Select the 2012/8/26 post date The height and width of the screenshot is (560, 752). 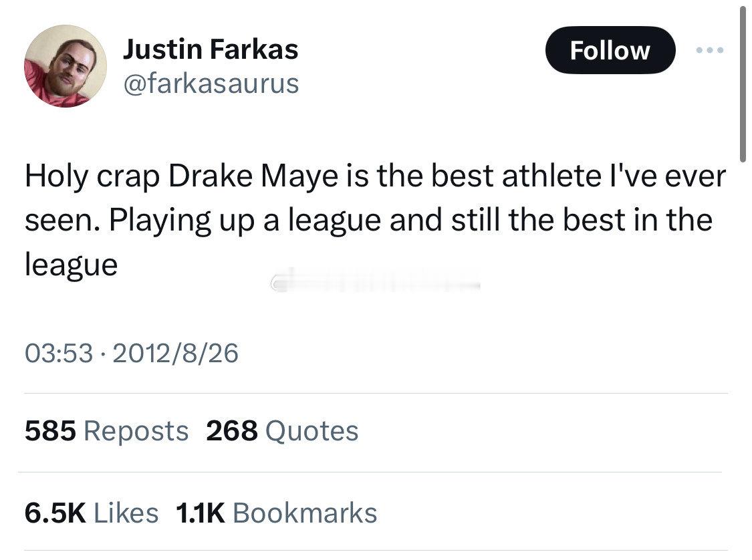[174, 352]
